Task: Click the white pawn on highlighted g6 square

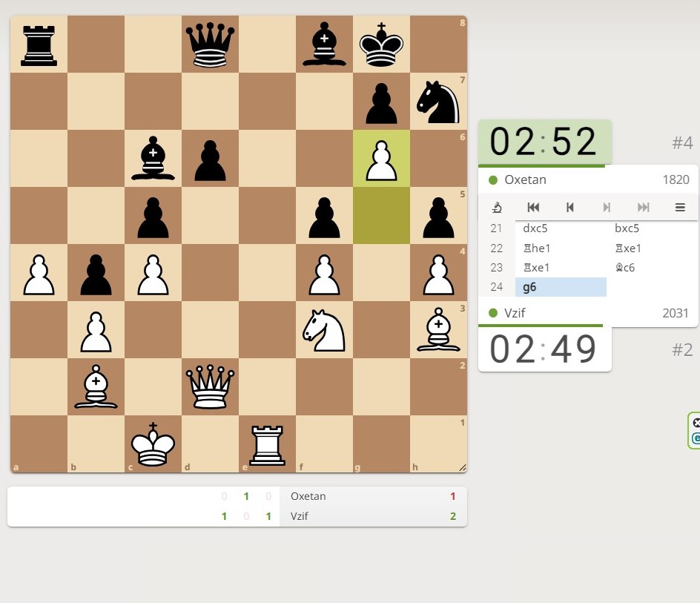Action: (381, 159)
